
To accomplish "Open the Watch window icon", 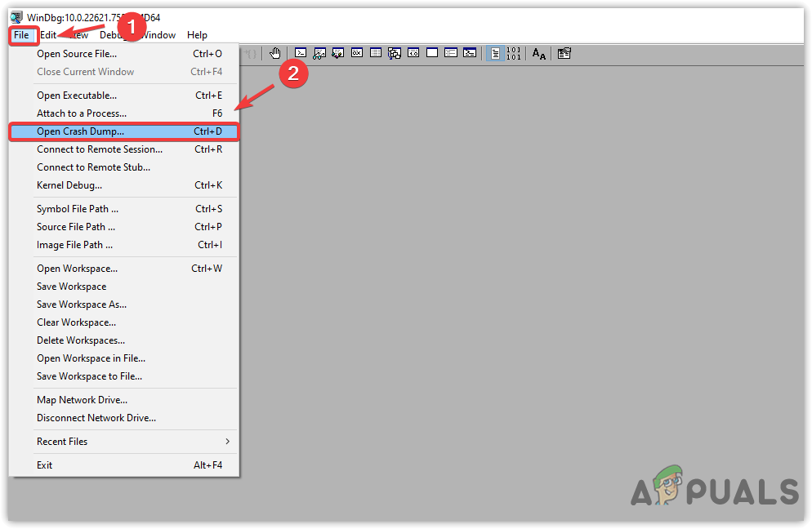I will (x=320, y=53).
